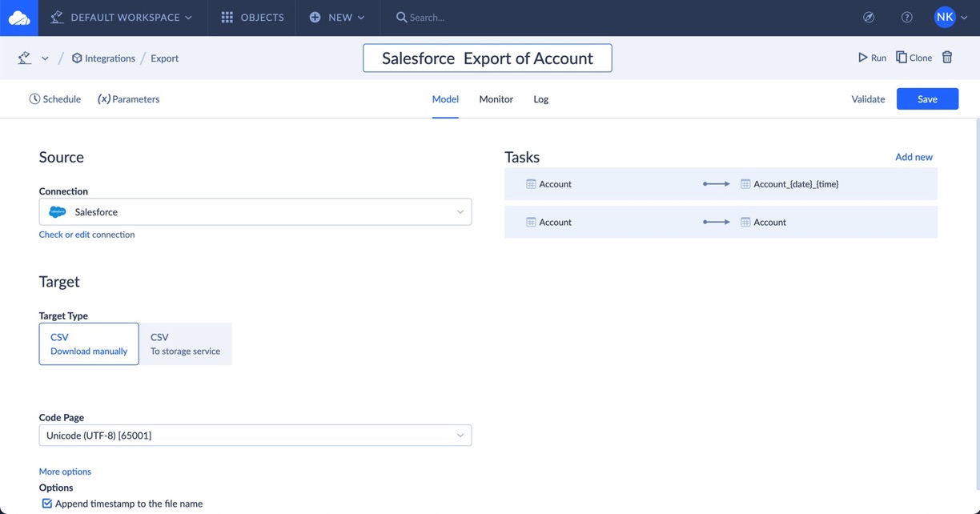Open the Objects grid menu

252,18
